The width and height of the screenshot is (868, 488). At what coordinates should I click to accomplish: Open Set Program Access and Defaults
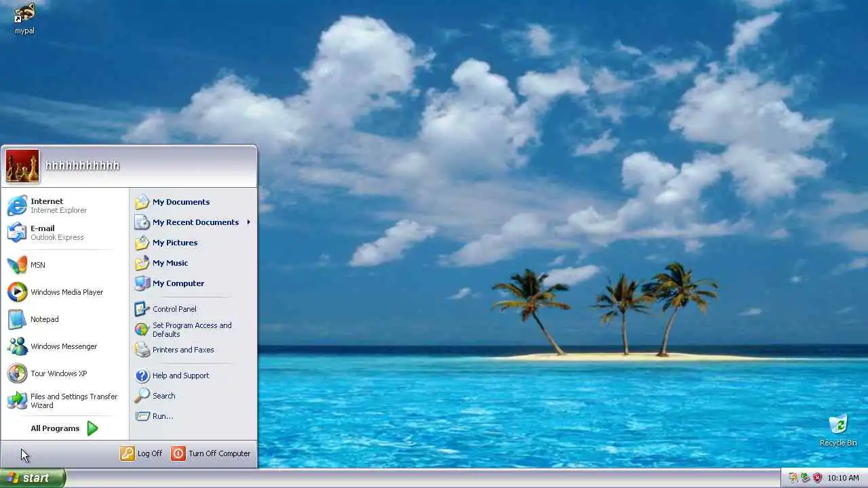(193, 329)
